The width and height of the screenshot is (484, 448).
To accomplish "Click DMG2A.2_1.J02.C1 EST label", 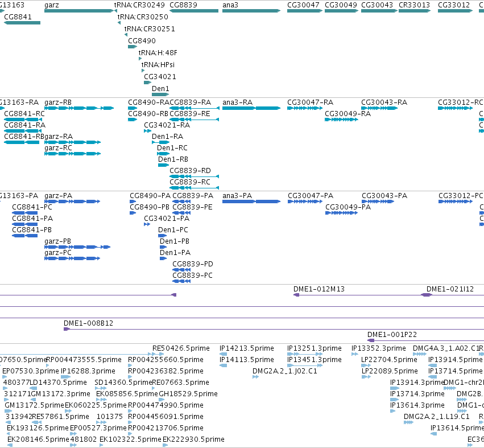I will point(284,371).
